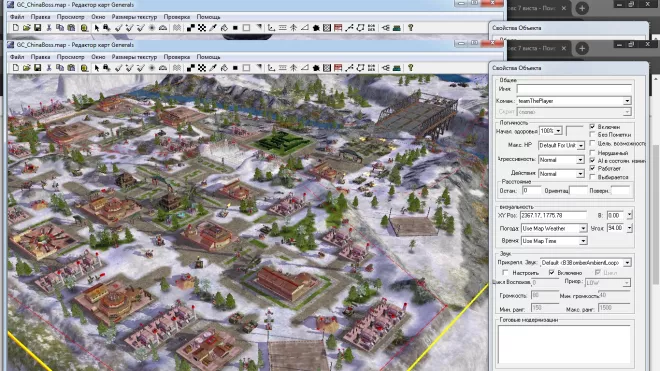660x371 pixels.
Task: Click the question mark help icon in front toolbar
Action: pos(410,68)
